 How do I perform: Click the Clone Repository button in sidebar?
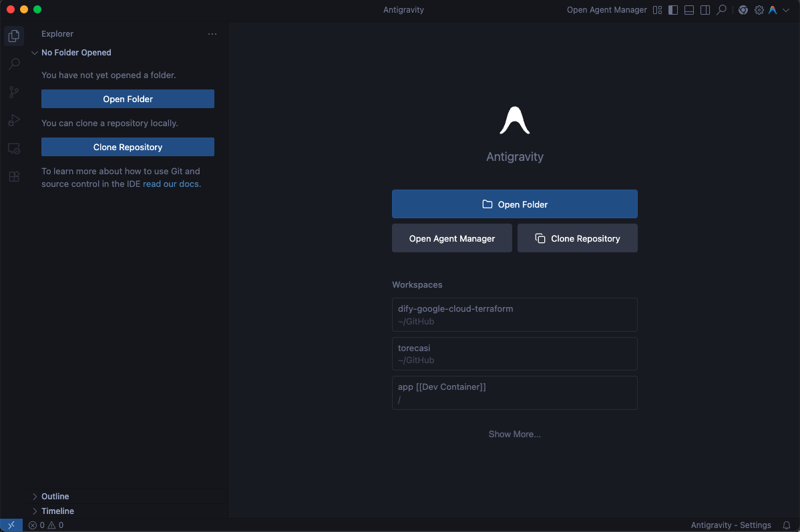[128, 147]
